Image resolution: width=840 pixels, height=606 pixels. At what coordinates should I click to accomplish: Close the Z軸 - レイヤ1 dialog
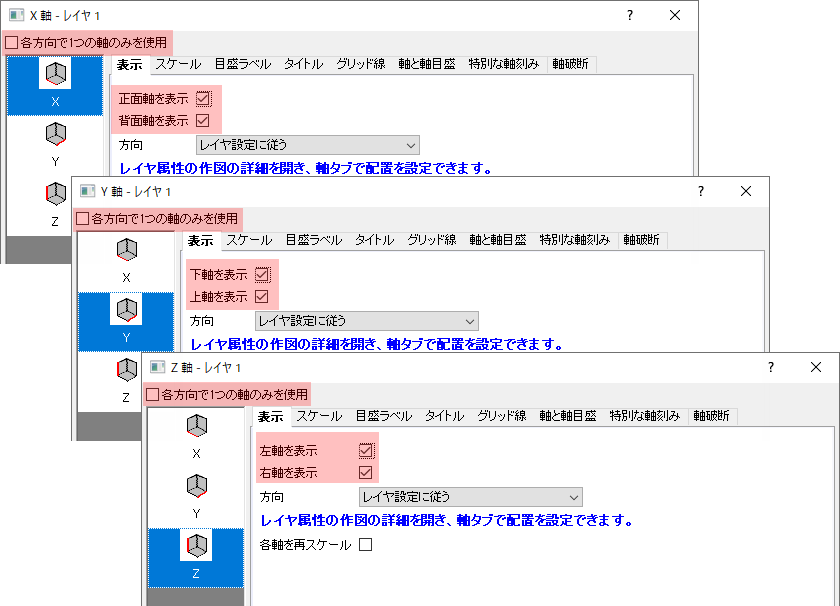point(816,367)
